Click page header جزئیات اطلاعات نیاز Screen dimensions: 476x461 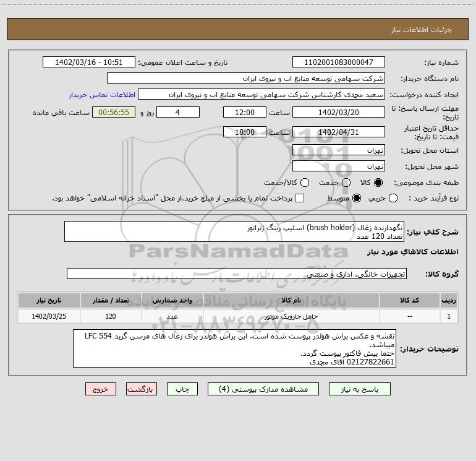tap(421, 30)
